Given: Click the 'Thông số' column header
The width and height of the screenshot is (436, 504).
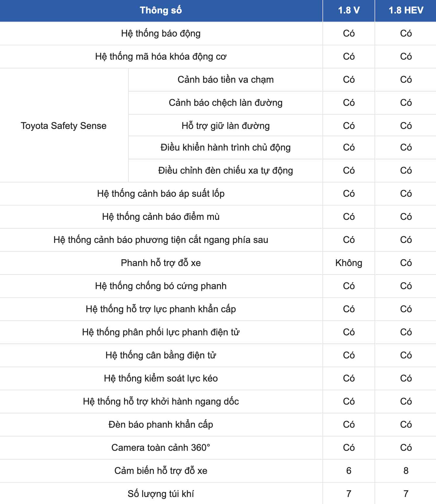Looking at the screenshot, I should (161, 11).
